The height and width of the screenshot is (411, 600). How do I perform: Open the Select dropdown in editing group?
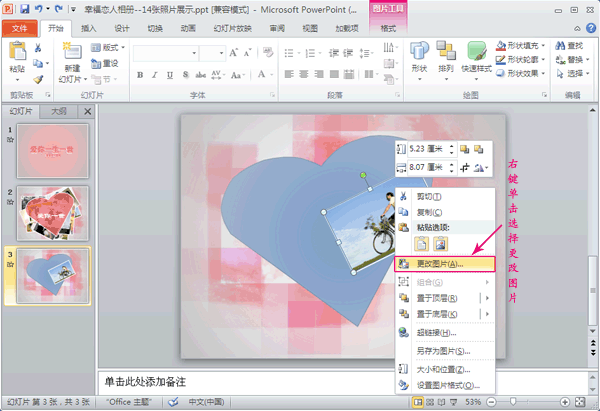572,73
